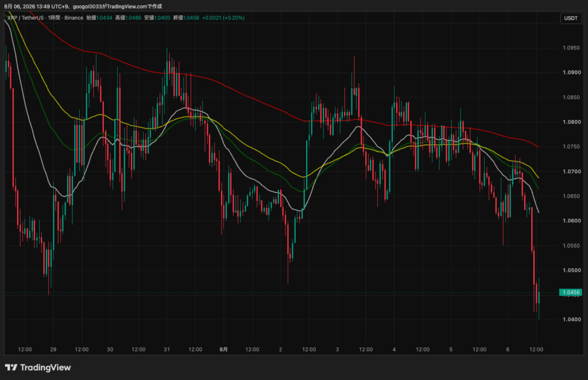Click the Binance exchange label
Image resolution: width=588 pixels, height=380 pixels.
pyautogui.click(x=73, y=18)
